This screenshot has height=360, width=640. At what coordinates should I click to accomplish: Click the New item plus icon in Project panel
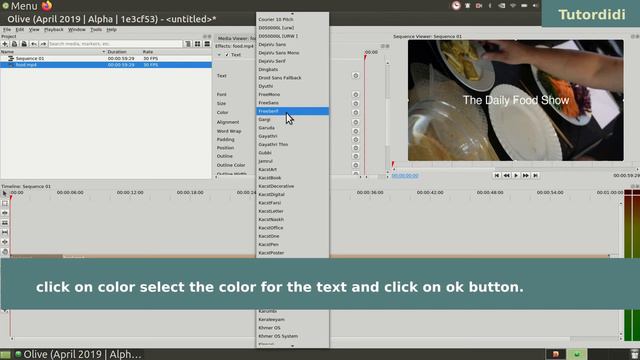tap(5, 44)
